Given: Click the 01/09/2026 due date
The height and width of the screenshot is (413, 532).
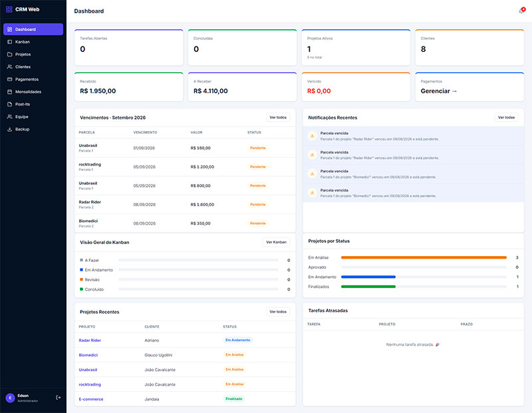Looking at the screenshot, I should (144, 148).
